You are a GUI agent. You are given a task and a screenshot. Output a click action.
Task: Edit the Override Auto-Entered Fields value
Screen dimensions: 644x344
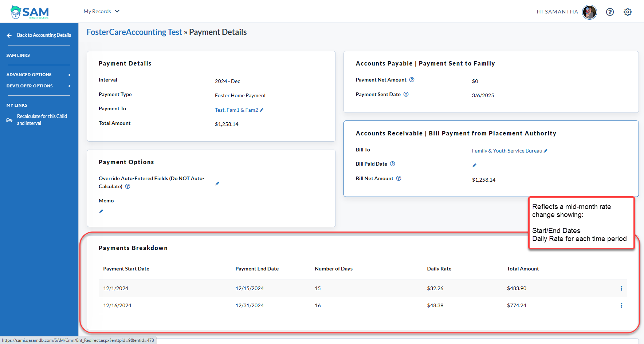pyautogui.click(x=217, y=183)
